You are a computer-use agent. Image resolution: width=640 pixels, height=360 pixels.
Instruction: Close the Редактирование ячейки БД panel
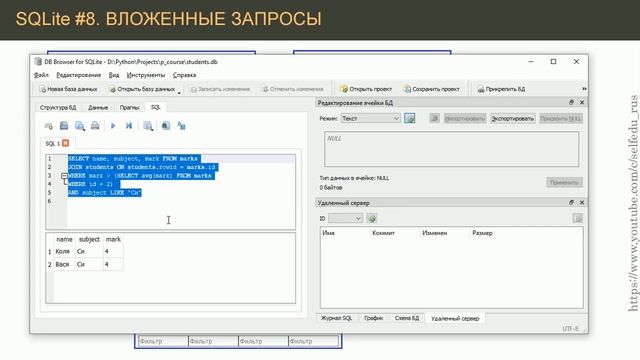(x=582, y=102)
